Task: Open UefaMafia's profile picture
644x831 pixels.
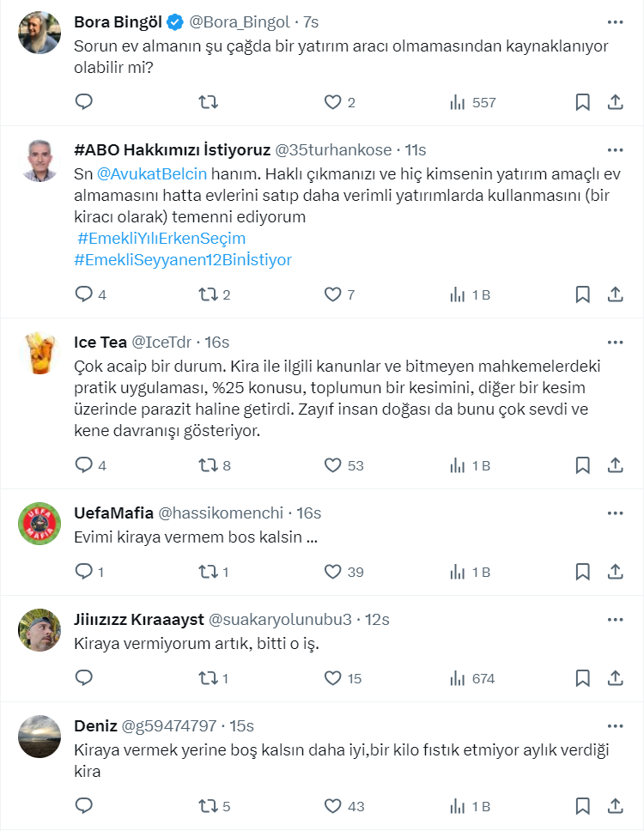Action: (x=39, y=524)
